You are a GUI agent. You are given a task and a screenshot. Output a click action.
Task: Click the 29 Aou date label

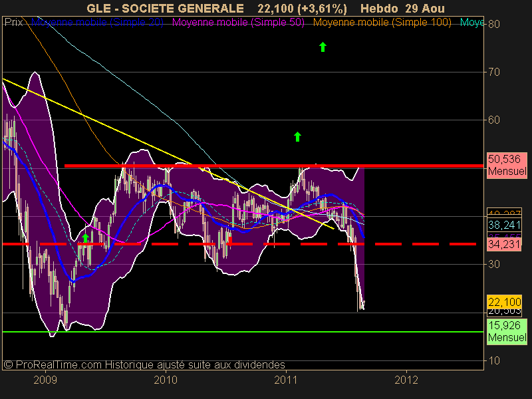[425, 8]
